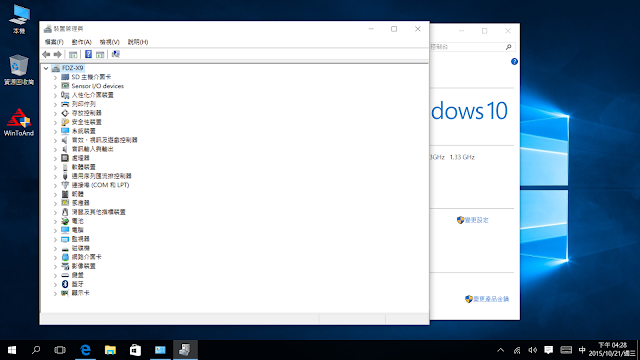The height and width of the screenshot is (360, 640).
Task: Open File Explorer from the taskbar
Action: (110, 350)
